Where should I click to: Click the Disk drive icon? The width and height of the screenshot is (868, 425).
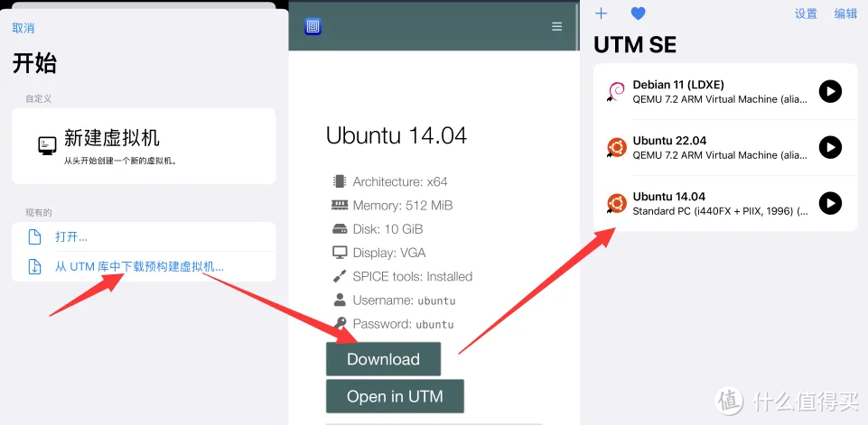(x=340, y=229)
